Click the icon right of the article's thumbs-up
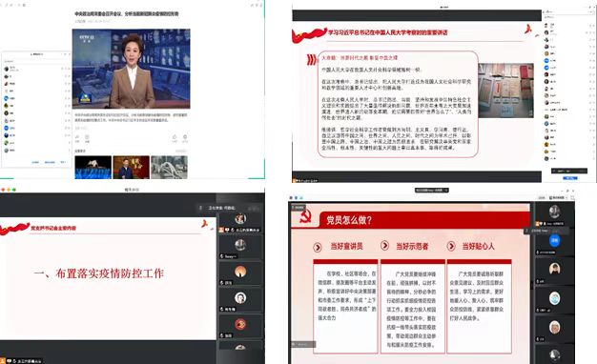The height and width of the screenshot is (364, 597). [185, 137]
